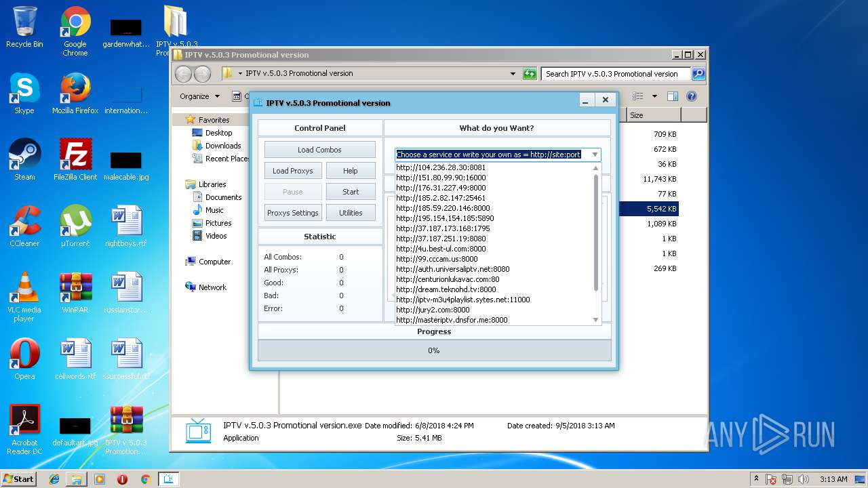
Task: Select malecable.jpg desktop file
Action: [126, 165]
